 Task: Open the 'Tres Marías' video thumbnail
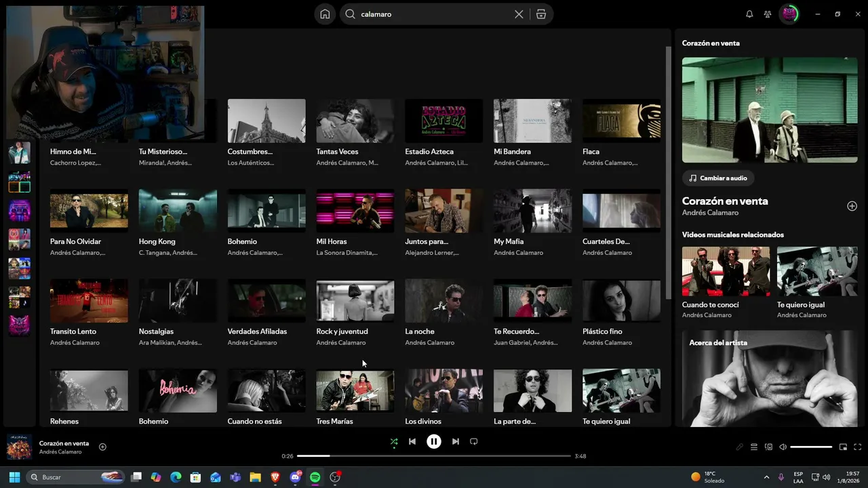(355, 390)
